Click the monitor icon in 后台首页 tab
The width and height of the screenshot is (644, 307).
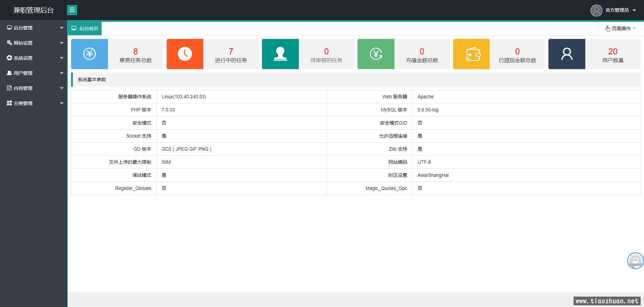tap(74, 29)
